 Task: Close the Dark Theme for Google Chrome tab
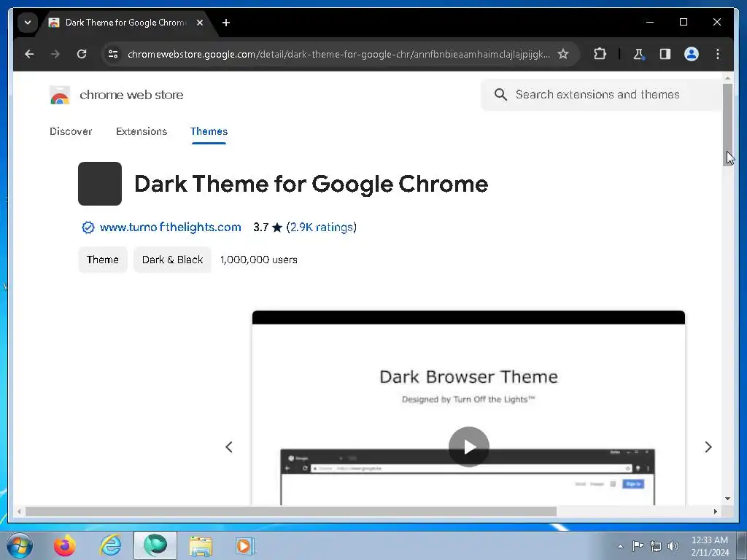tap(200, 23)
